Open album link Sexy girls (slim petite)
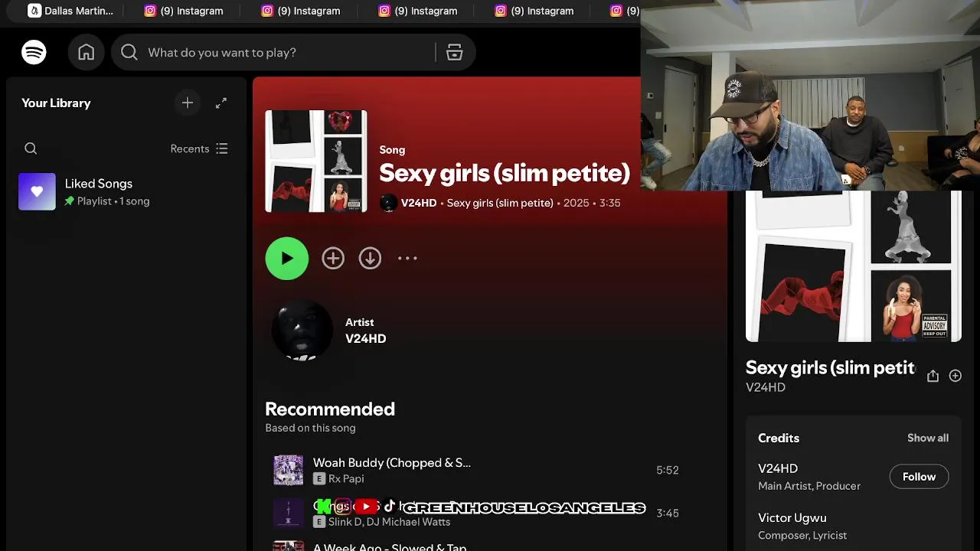 click(x=500, y=203)
